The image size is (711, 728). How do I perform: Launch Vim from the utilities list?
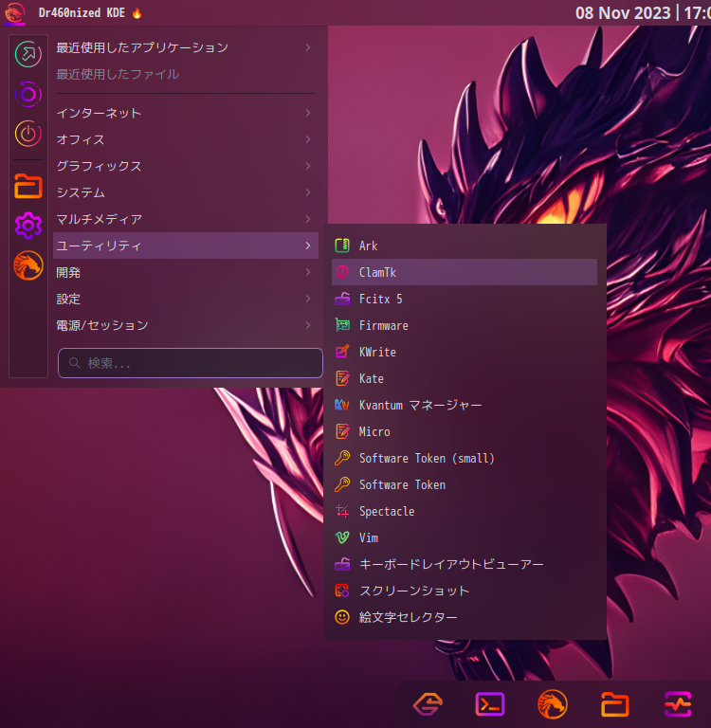[465, 537]
